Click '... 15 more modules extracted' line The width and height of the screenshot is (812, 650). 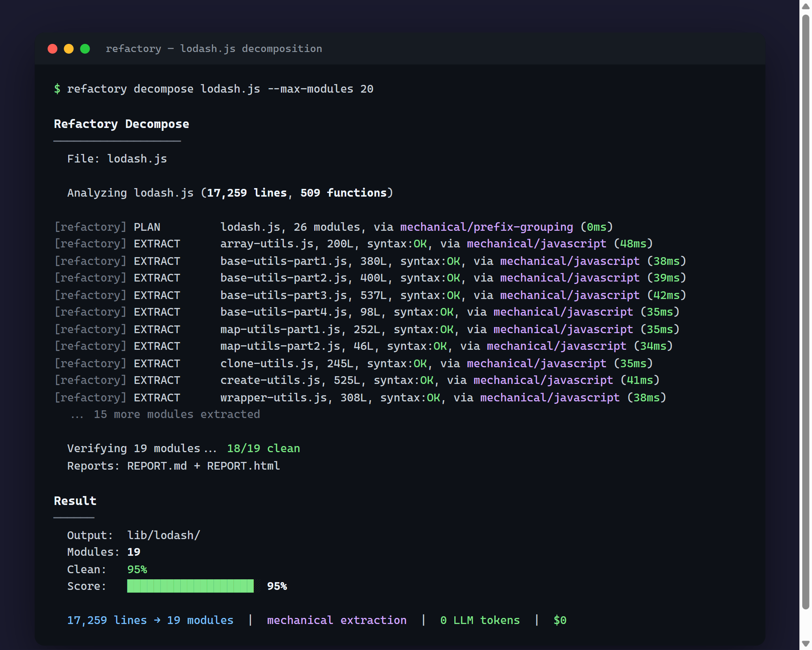[x=165, y=414]
